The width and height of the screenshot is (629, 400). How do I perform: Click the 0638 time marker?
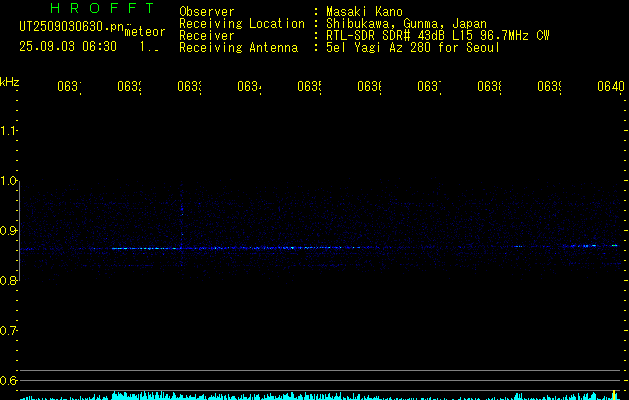click(x=489, y=86)
